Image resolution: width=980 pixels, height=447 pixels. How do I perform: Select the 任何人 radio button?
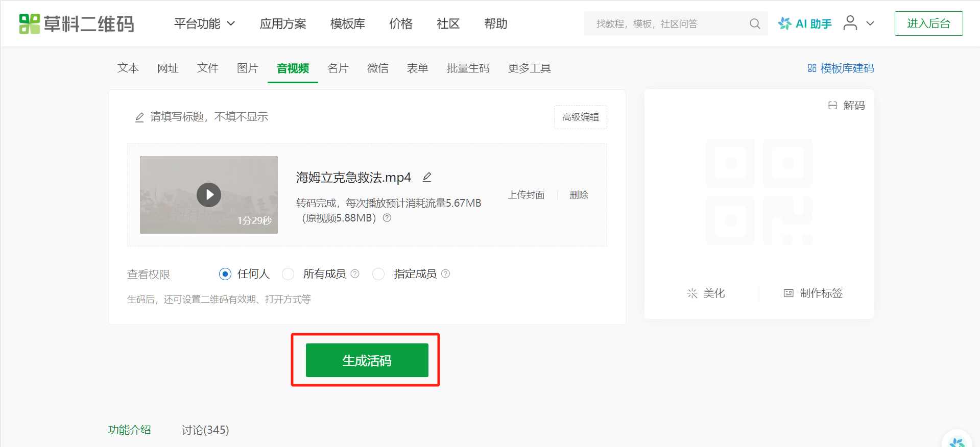[x=225, y=274]
